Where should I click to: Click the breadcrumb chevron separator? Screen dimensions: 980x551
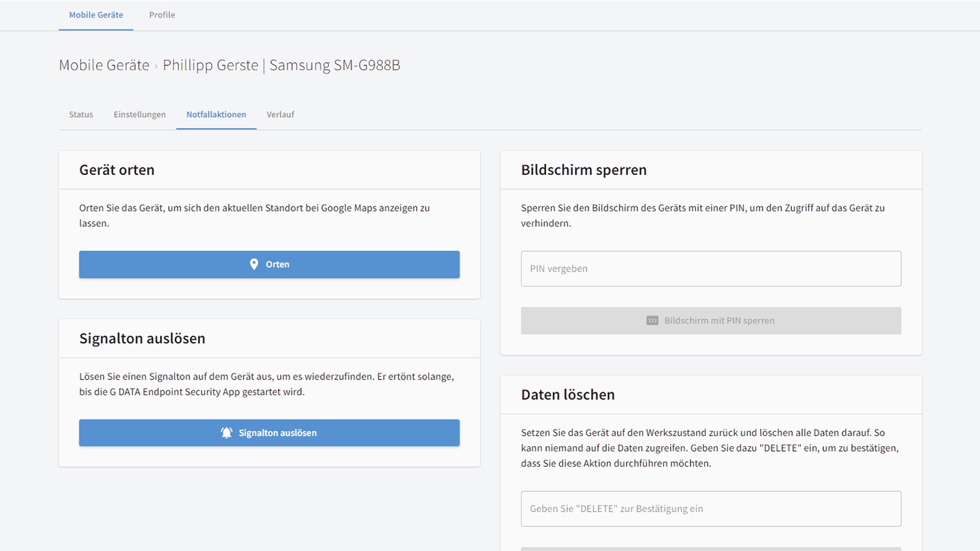coord(156,66)
